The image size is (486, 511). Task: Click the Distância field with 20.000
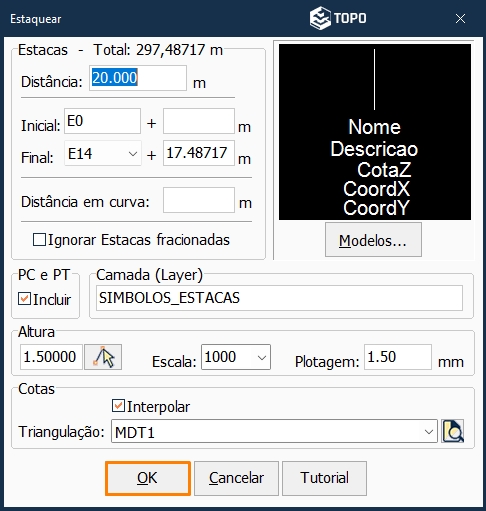[138, 78]
